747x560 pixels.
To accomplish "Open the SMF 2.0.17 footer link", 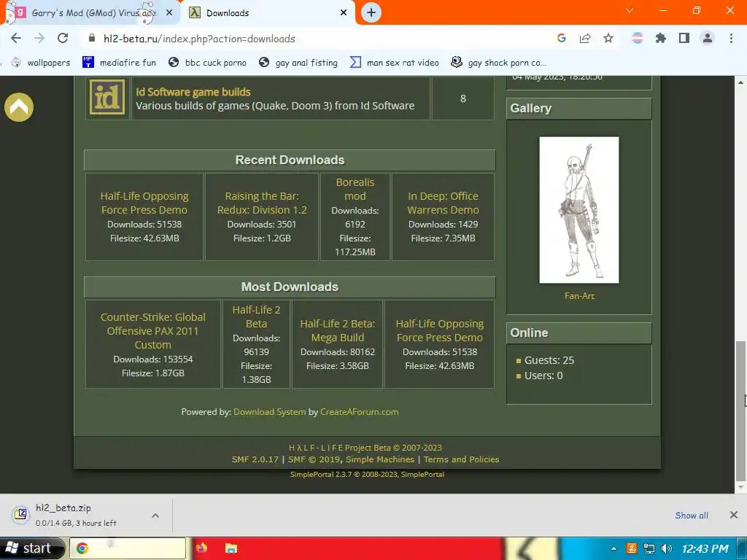I will tap(255, 459).
